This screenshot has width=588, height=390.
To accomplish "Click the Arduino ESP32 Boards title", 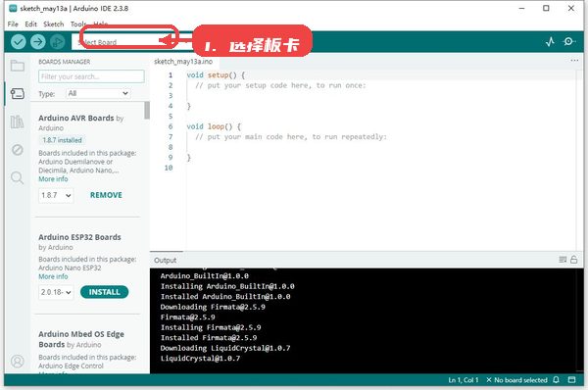I will pos(79,237).
